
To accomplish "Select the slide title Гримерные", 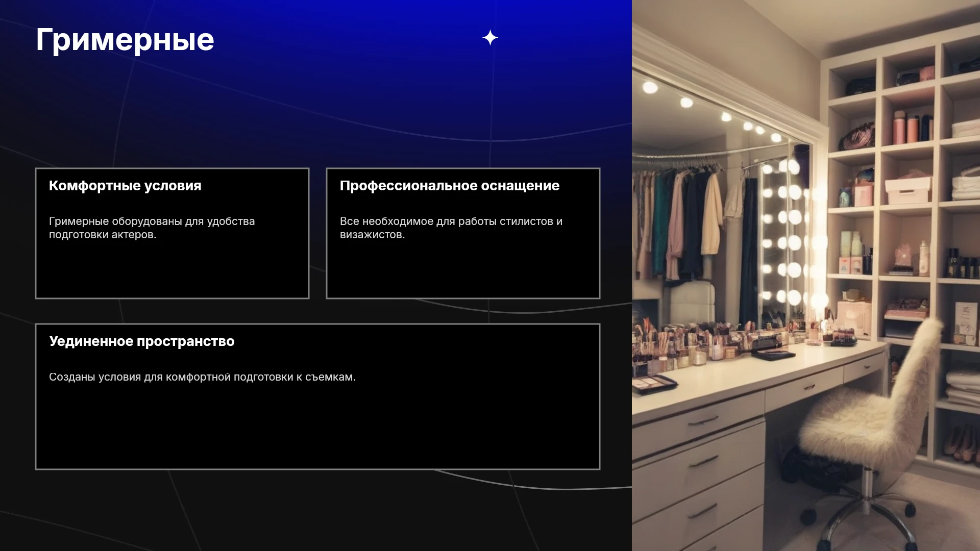I will 125,40.
